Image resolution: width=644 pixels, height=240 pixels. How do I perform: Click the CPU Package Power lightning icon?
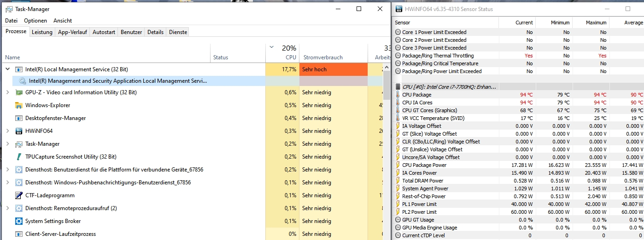point(398,165)
